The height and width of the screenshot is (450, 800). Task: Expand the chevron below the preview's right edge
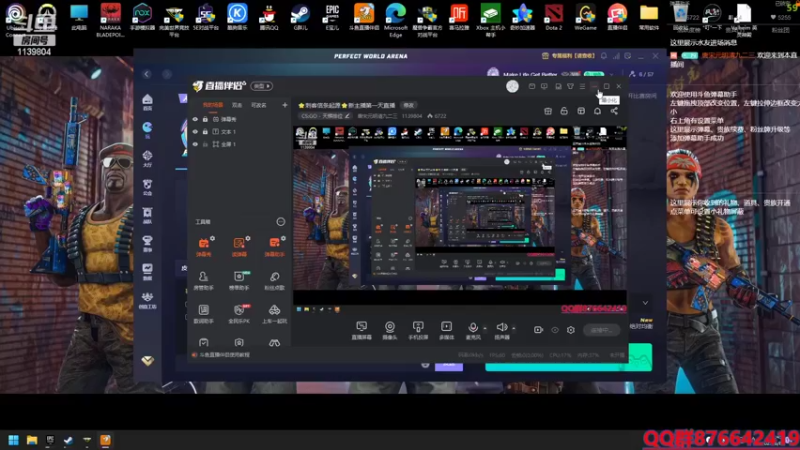(x=645, y=303)
